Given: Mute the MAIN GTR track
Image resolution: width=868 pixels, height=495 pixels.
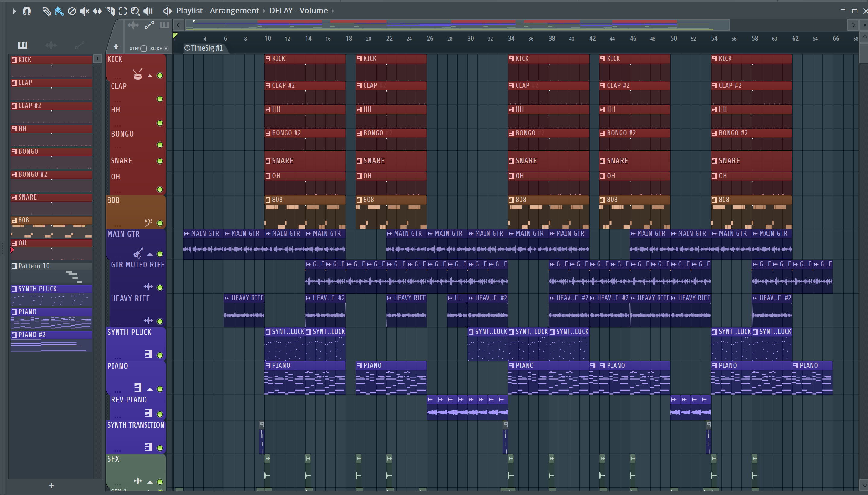Looking at the screenshot, I should (160, 254).
